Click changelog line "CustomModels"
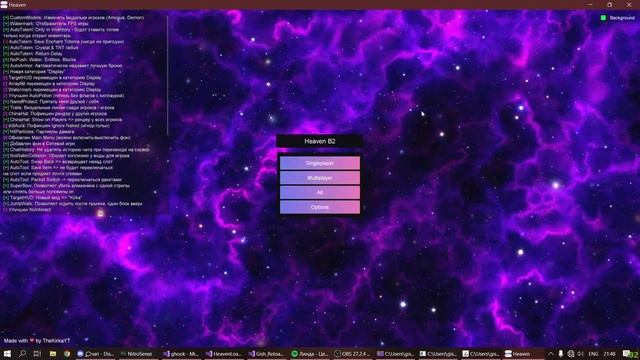The width and height of the screenshot is (640, 360). point(73,18)
